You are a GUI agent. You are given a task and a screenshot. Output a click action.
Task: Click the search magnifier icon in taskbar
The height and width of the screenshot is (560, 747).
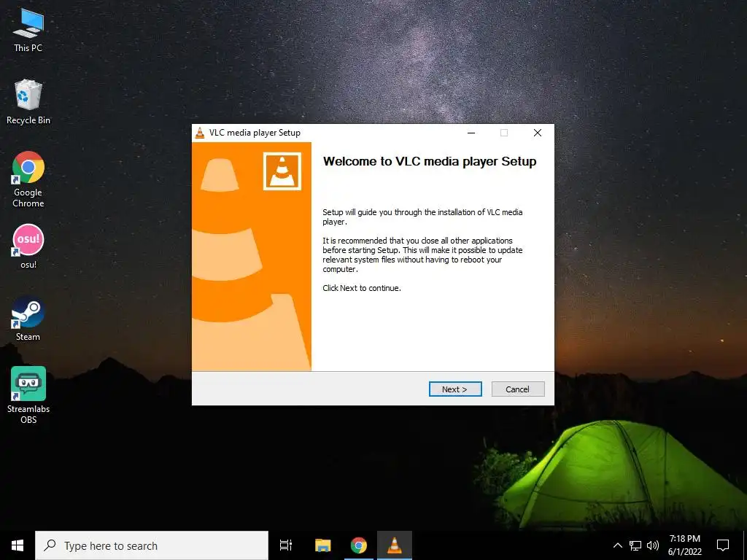click(50, 545)
